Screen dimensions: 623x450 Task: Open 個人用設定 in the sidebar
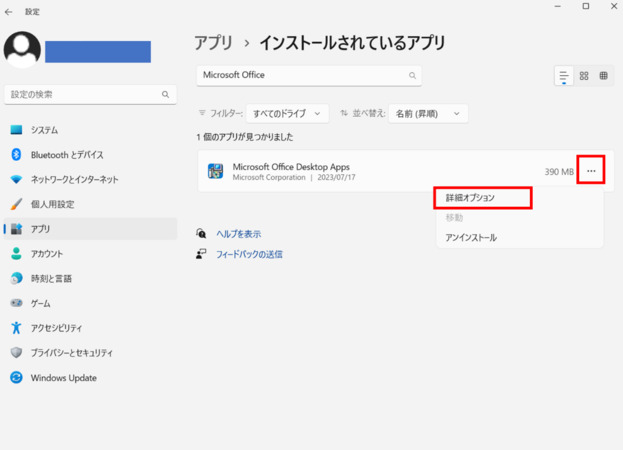click(x=90, y=204)
